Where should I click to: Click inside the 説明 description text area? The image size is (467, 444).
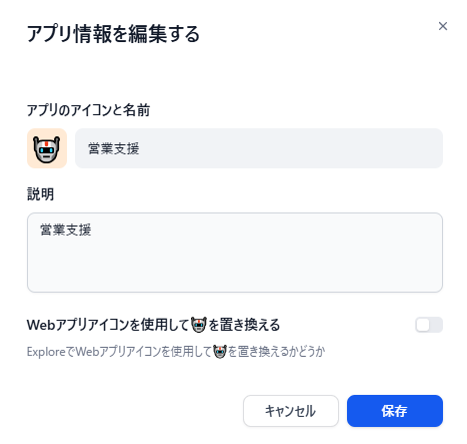(235, 252)
